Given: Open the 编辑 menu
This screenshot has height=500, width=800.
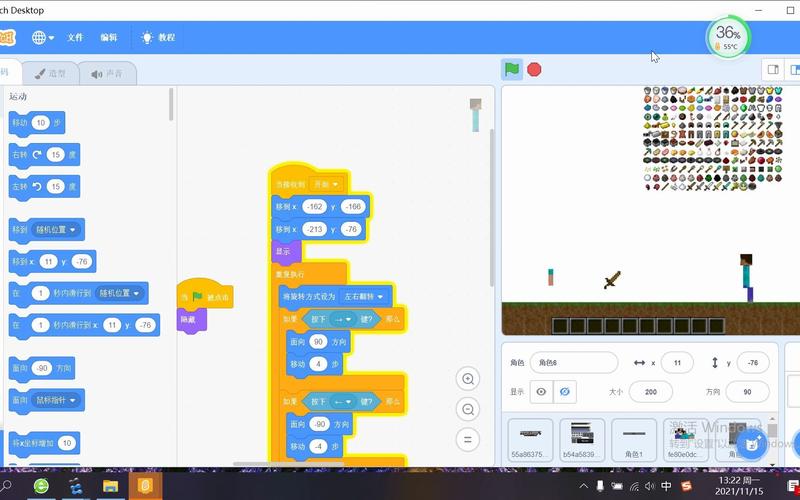Looking at the screenshot, I should point(109,37).
